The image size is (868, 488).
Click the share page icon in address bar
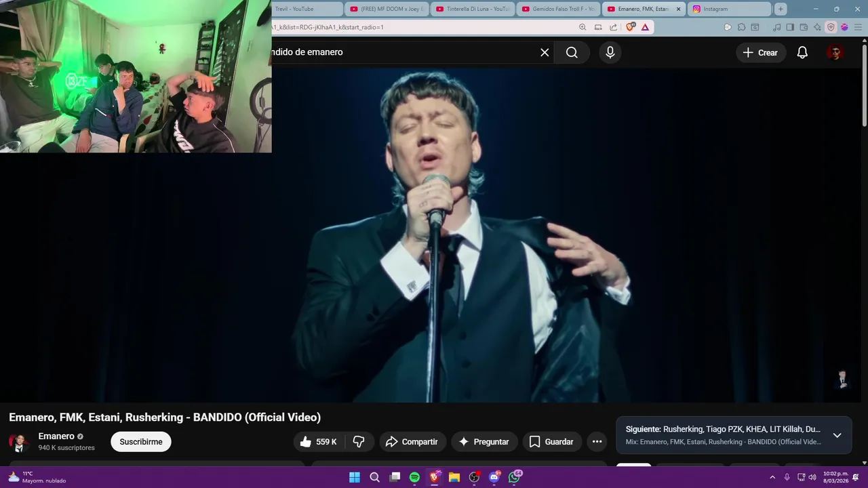(x=613, y=27)
